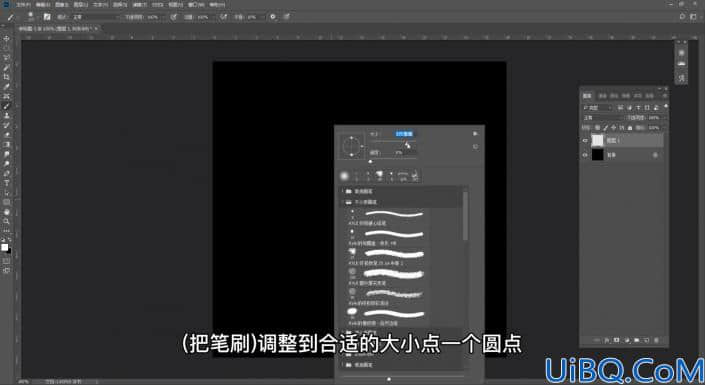
Task: Click the foreground color swatch
Action: coord(4,247)
